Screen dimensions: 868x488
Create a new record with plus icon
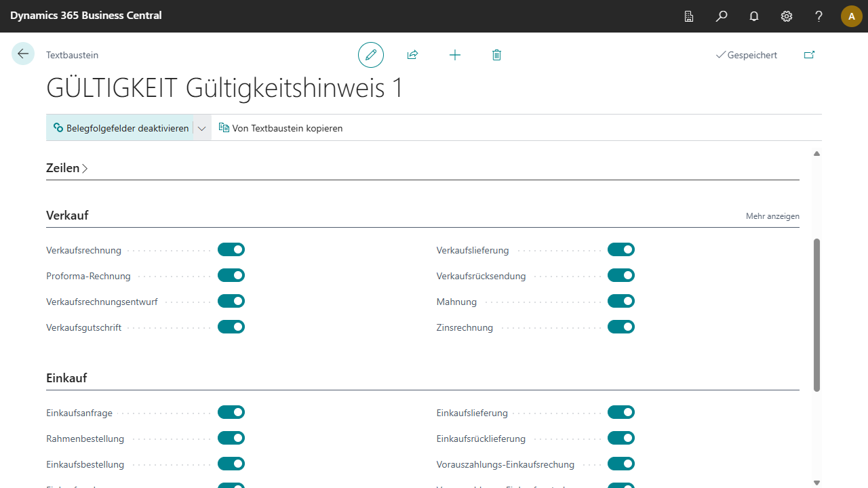click(455, 55)
